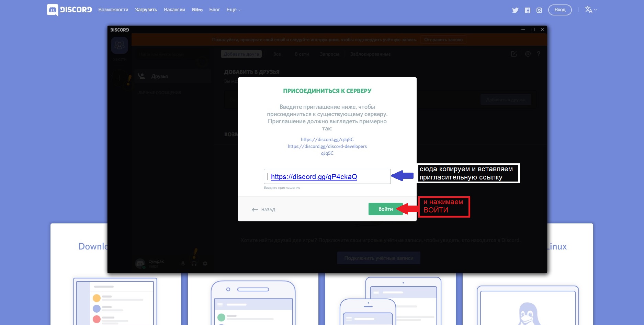Open the Запросы tab
Viewport: 644px width, 325px height.
click(x=329, y=54)
